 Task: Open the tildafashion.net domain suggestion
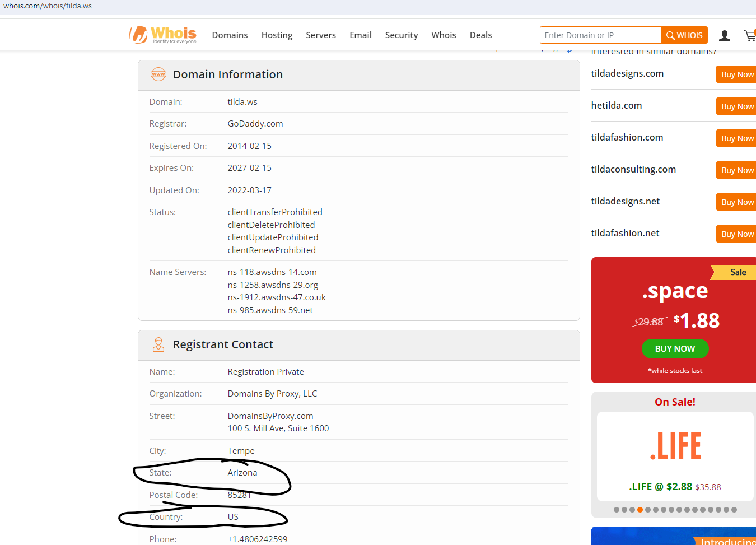(625, 233)
